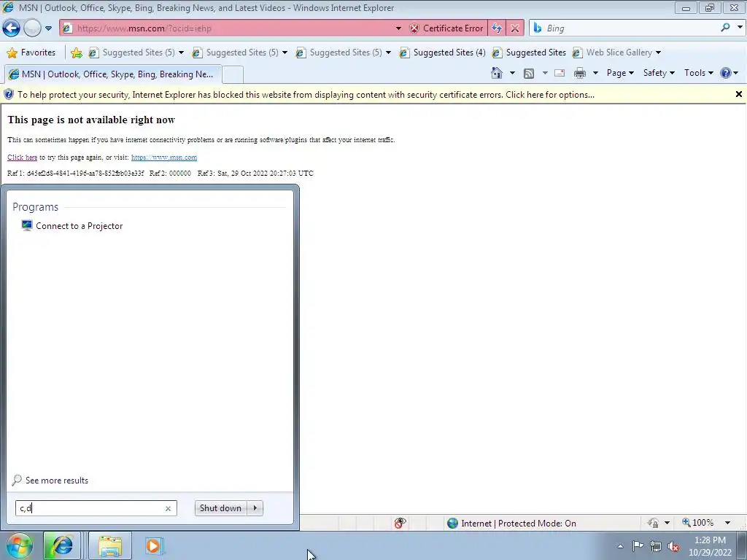This screenshot has height=560, width=747.
Task: Click the Action Center flag icon
Action: [x=638, y=546]
